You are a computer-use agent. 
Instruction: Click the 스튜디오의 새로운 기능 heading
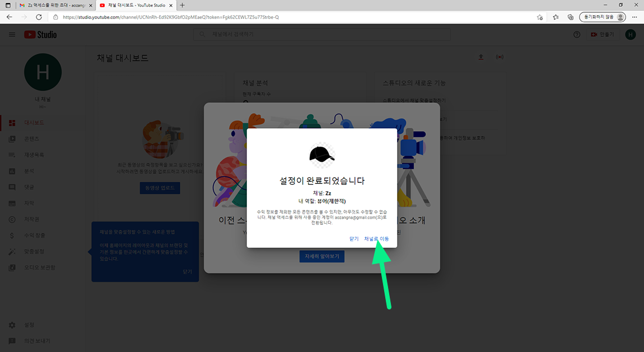tap(414, 83)
